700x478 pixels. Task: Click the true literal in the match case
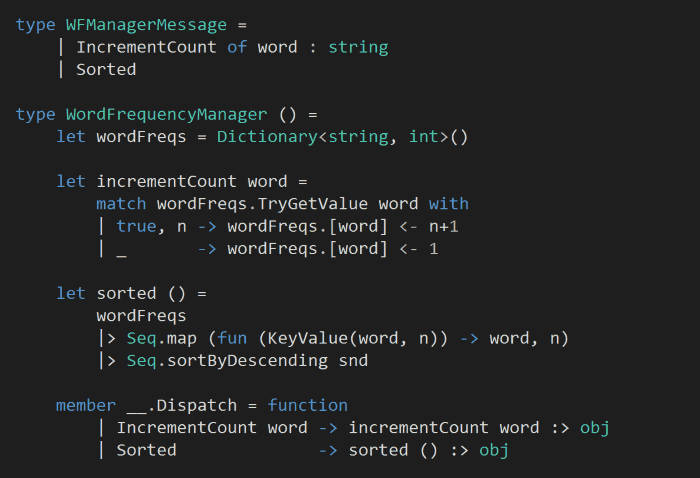[x=136, y=226]
